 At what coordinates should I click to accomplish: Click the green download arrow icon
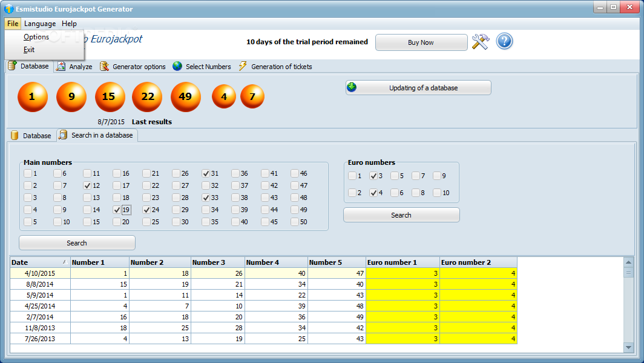(352, 87)
